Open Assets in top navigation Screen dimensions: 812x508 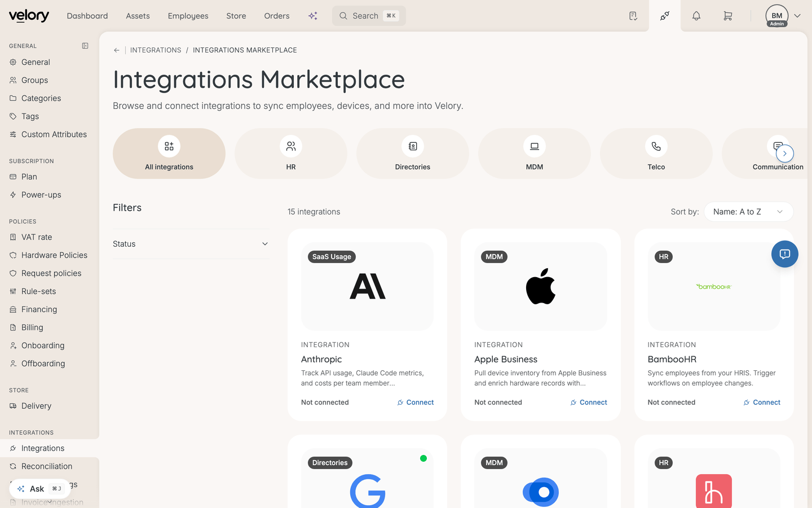pyautogui.click(x=138, y=16)
